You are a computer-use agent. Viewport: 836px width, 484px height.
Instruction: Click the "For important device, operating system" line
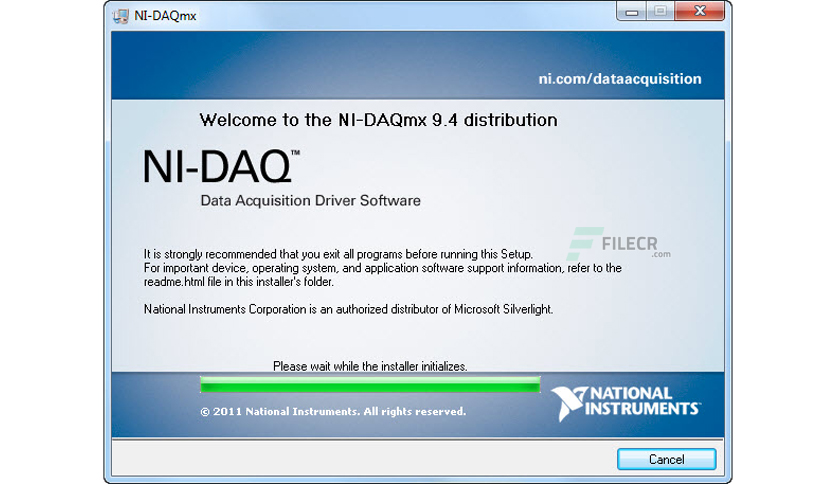coord(383,268)
